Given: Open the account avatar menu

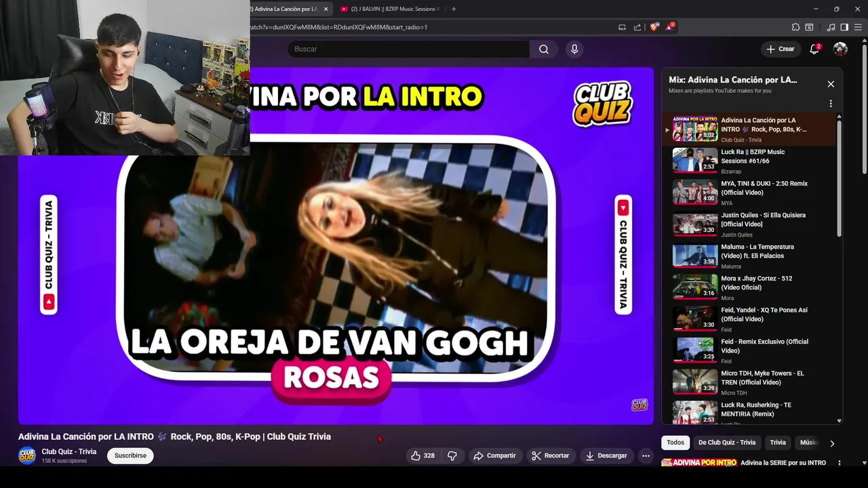Looking at the screenshot, I should tap(840, 49).
